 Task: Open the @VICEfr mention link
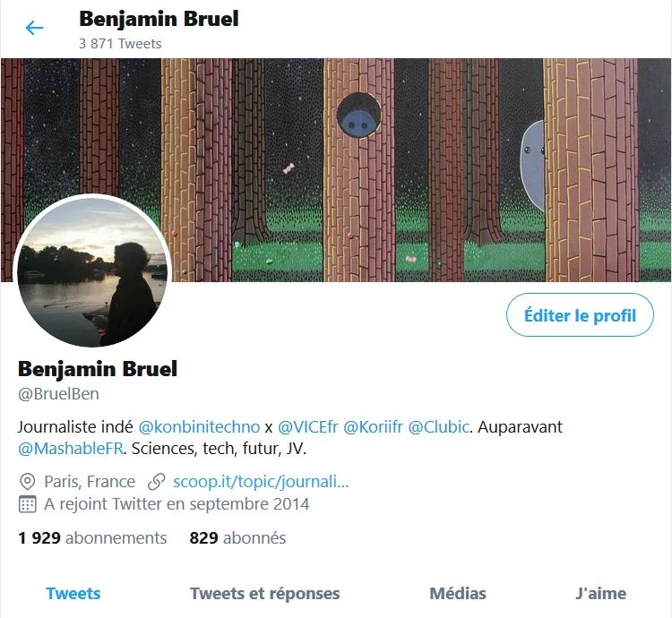click(x=307, y=427)
